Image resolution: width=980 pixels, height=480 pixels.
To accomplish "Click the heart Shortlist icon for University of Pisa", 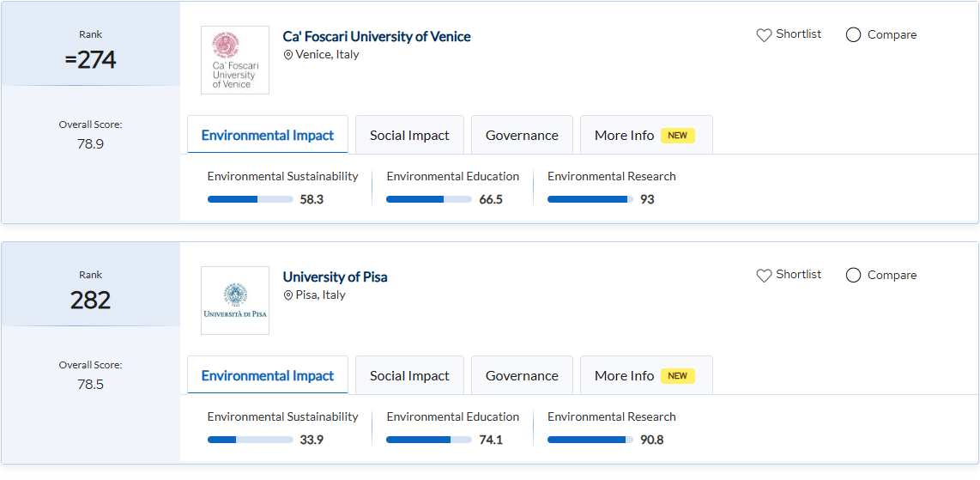I will [x=764, y=276].
